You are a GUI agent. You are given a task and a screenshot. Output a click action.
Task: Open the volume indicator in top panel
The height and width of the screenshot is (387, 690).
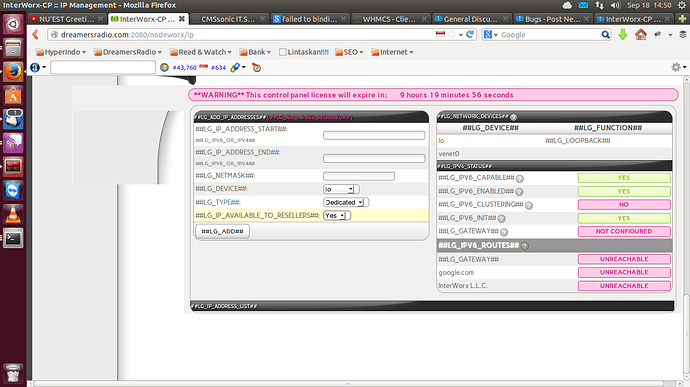tap(616, 5)
